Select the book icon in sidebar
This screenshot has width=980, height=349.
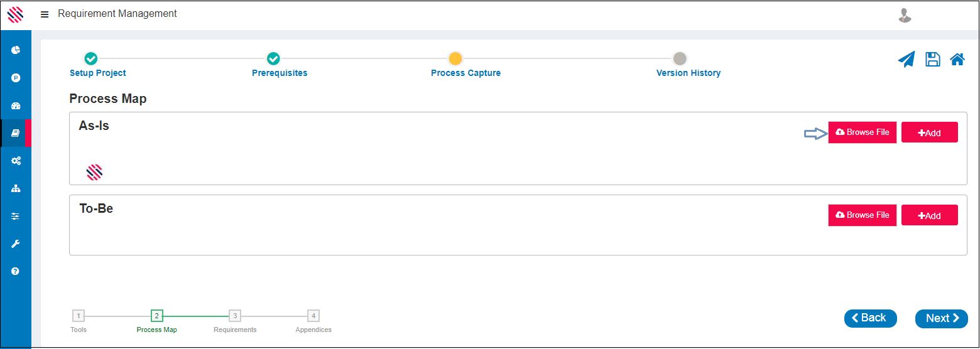coord(16,133)
